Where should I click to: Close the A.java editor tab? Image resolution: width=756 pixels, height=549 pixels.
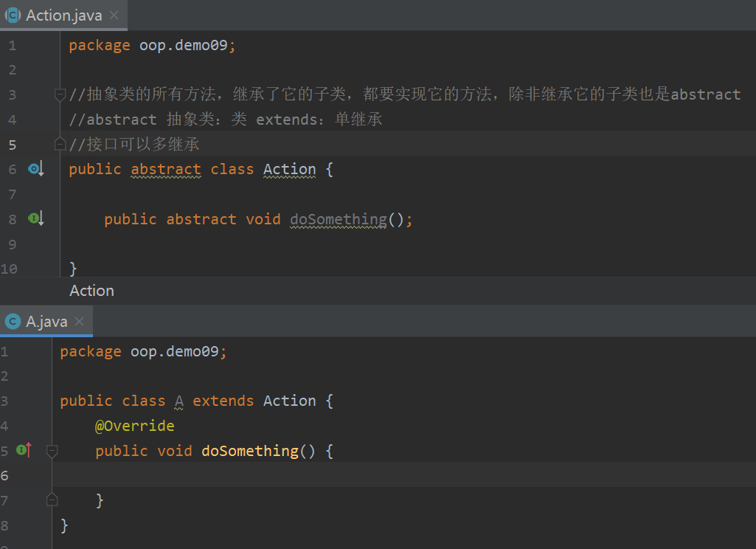pos(80,322)
